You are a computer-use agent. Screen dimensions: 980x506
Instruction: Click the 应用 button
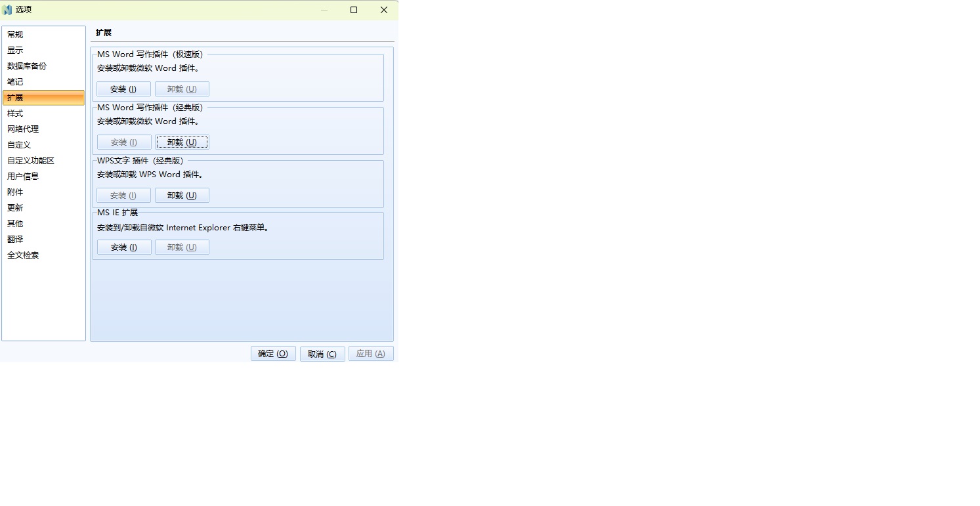click(371, 354)
